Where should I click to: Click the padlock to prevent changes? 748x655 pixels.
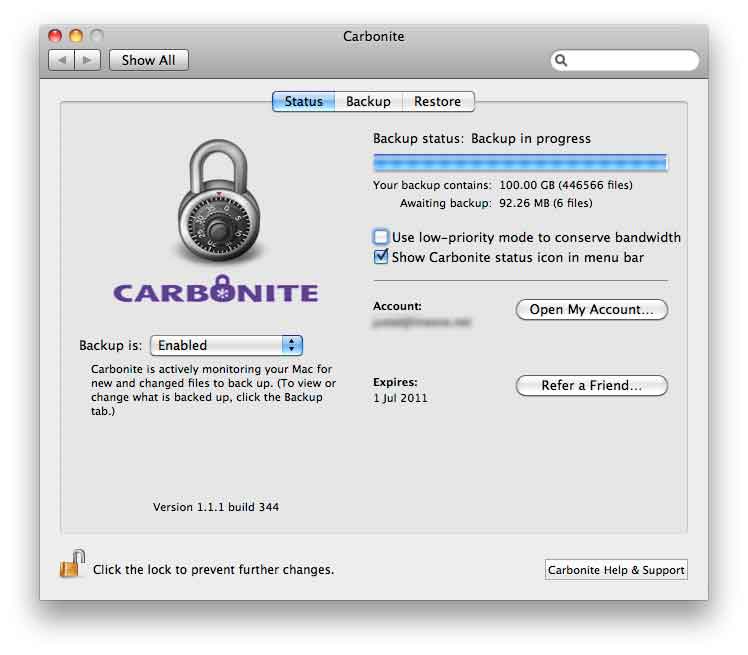(72, 563)
